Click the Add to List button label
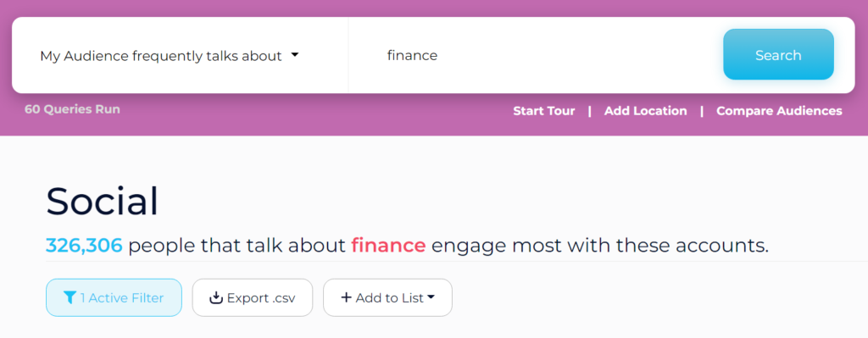The width and height of the screenshot is (868, 338). pyautogui.click(x=389, y=297)
